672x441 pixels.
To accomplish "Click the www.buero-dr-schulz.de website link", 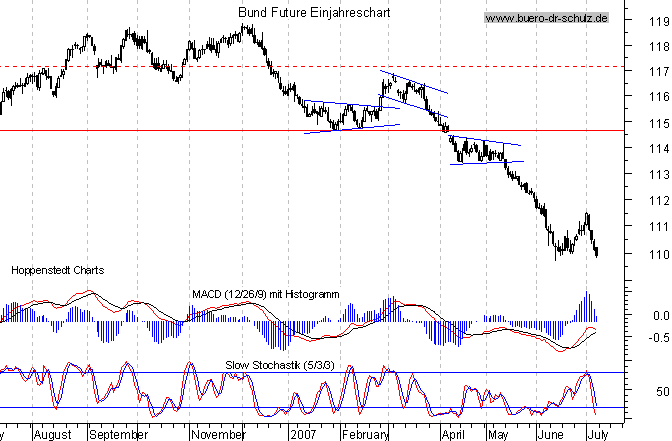I will click(x=546, y=19).
